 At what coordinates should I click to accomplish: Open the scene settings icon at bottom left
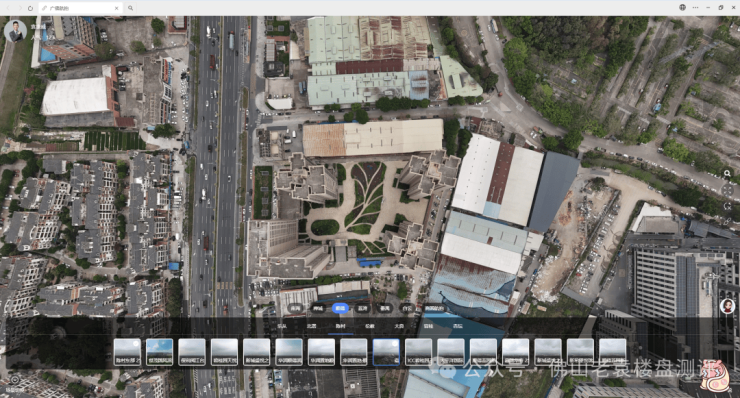(x=14, y=381)
